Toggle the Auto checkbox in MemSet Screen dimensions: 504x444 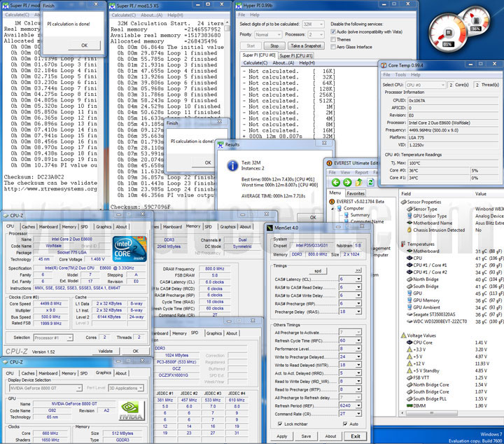(345, 424)
